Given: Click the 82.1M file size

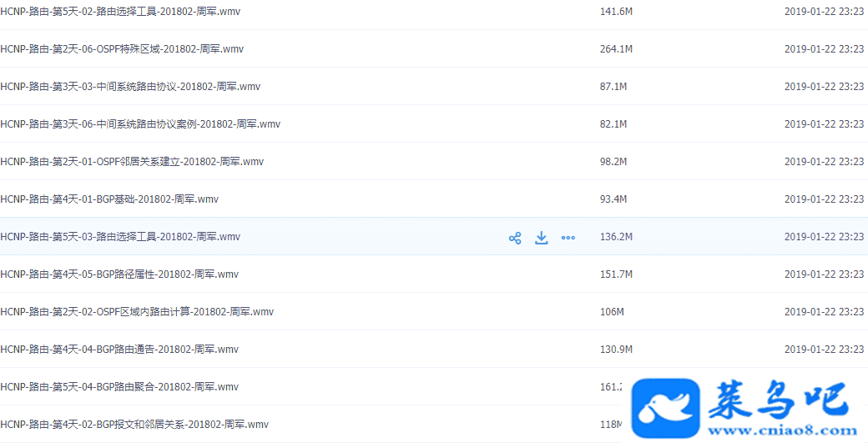Looking at the screenshot, I should point(613,124).
